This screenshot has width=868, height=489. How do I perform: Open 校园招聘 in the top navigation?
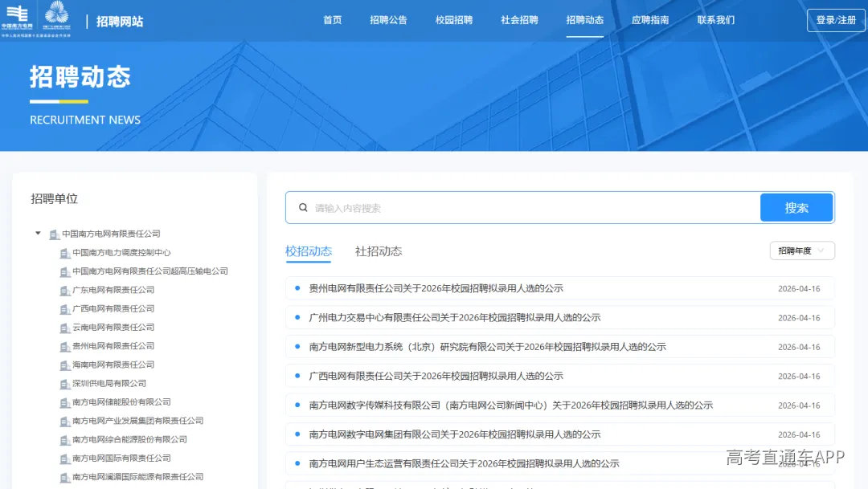[454, 20]
